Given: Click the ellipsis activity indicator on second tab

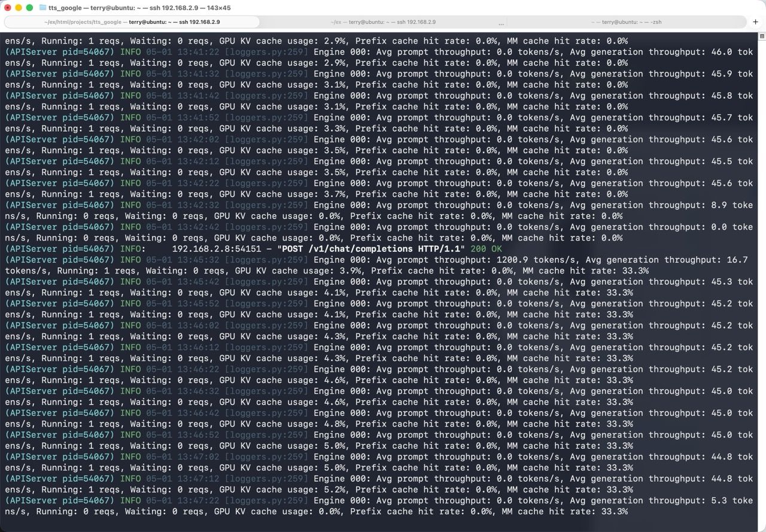Looking at the screenshot, I should coord(500,22).
